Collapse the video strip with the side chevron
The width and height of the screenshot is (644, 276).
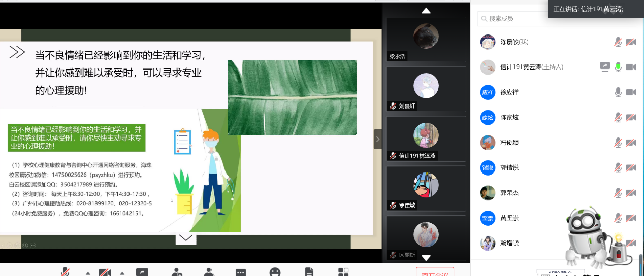[377, 139]
